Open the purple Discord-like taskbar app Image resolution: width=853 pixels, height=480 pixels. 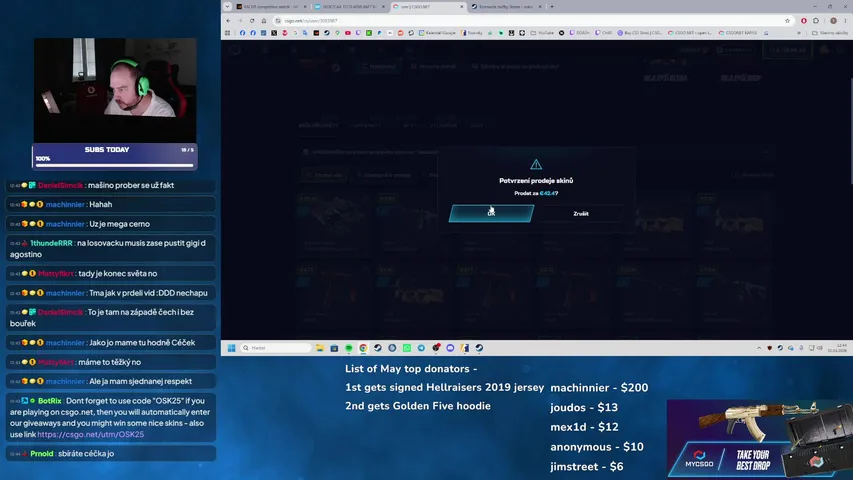pos(450,348)
